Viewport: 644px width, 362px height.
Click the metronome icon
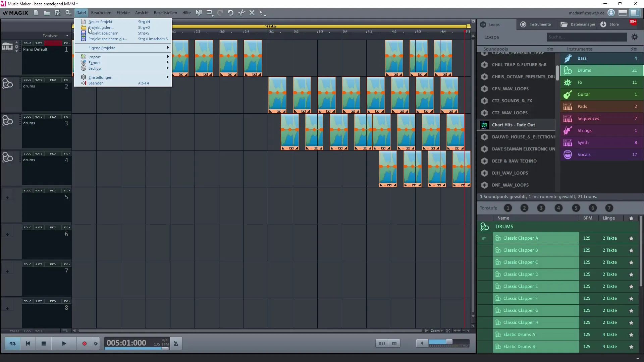click(x=176, y=344)
